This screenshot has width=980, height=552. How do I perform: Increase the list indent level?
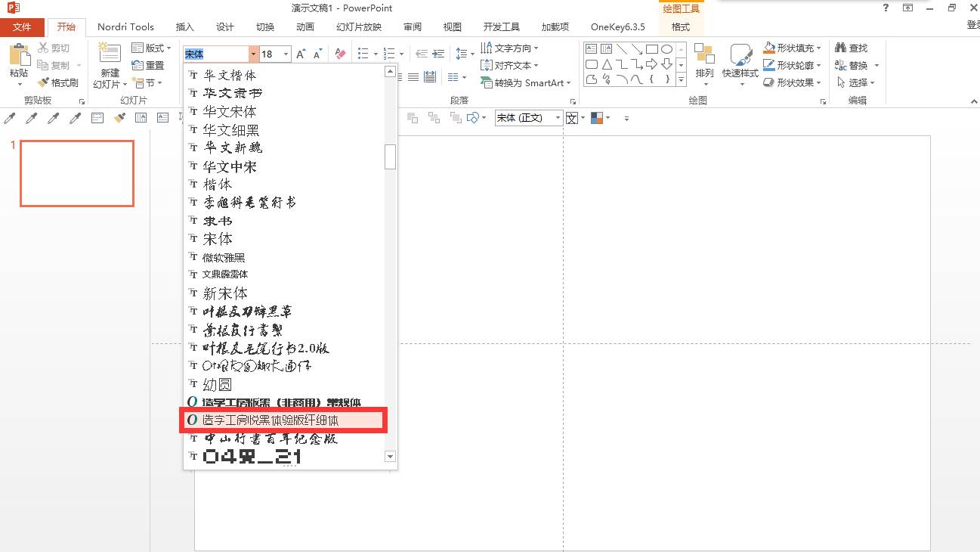pos(439,54)
